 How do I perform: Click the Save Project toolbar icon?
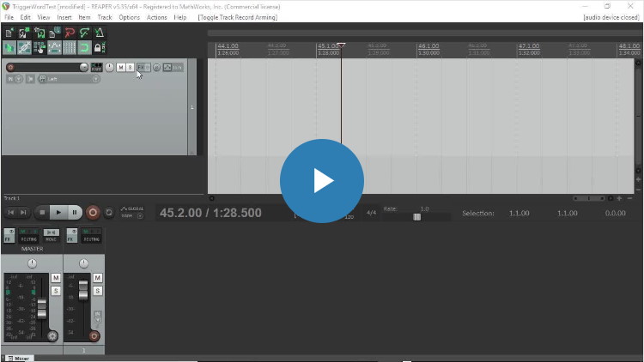pyautogui.click(x=39, y=33)
